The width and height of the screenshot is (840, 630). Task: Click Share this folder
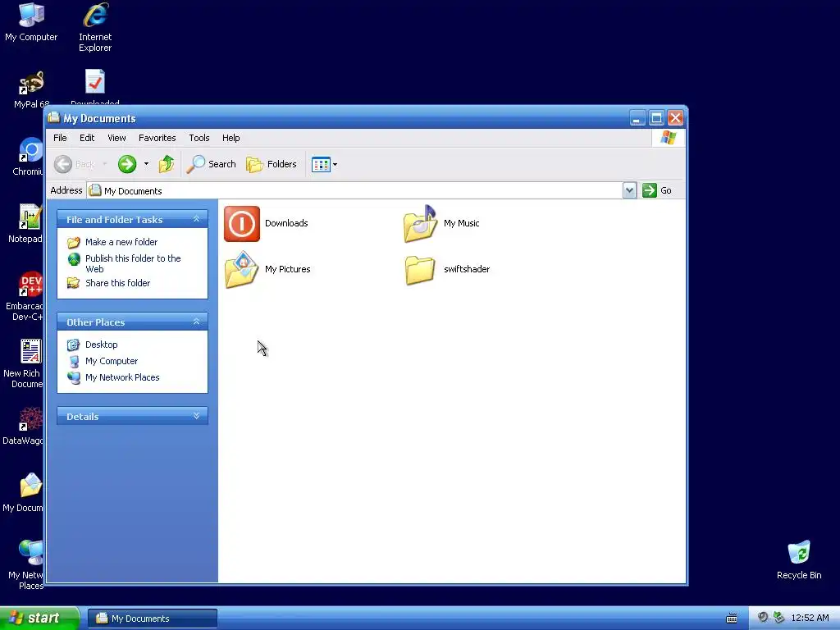pos(117,283)
